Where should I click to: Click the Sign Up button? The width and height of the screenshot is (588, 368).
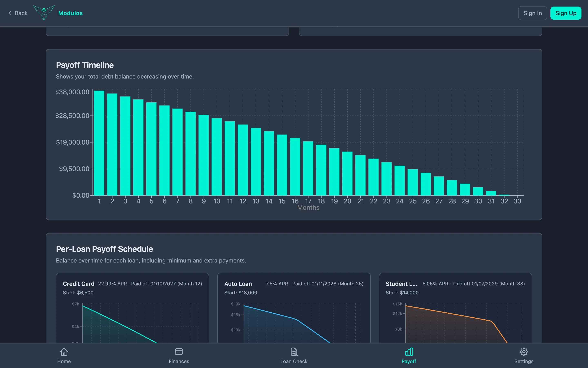(x=566, y=13)
